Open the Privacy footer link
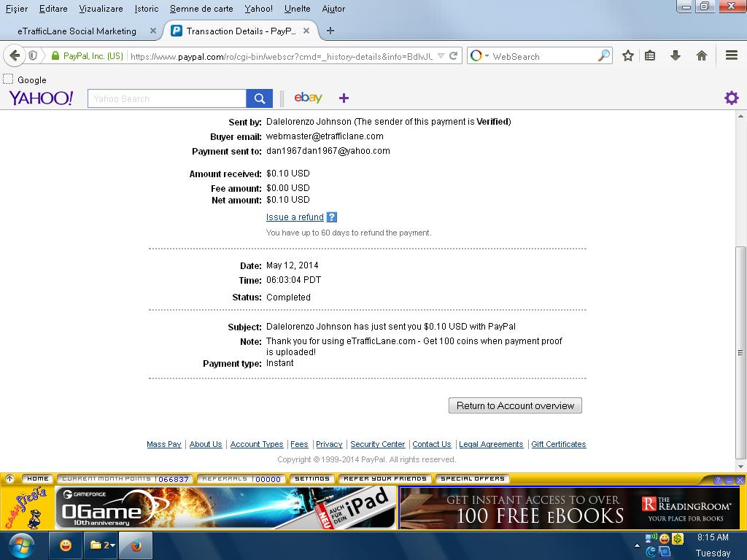Screen dimensions: 747x560 pyautogui.click(x=329, y=444)
